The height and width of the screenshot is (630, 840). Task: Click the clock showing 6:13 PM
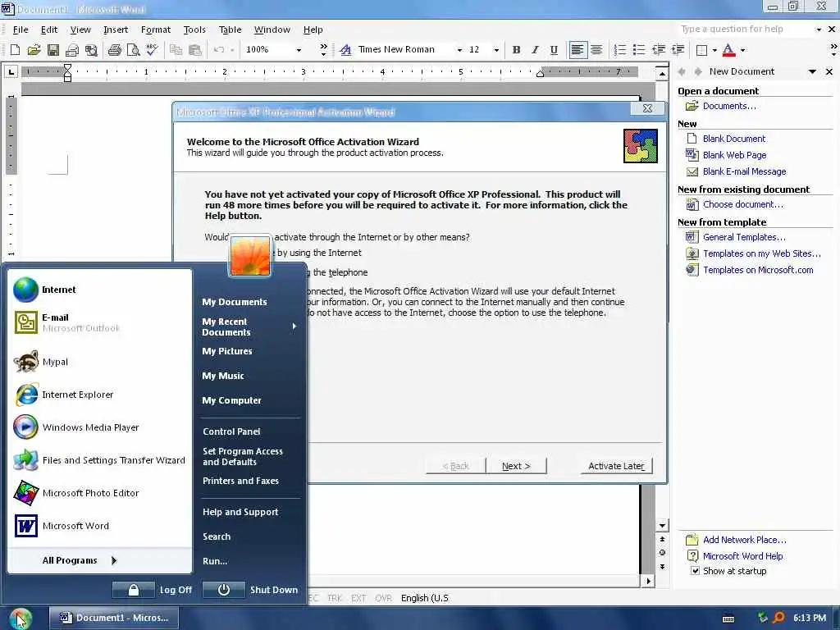click(810, 618)
